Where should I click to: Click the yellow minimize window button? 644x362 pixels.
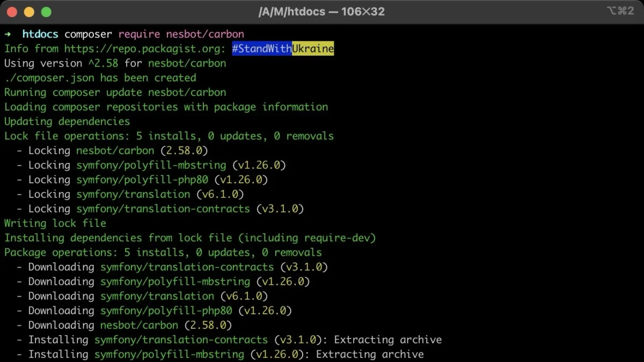pyautogui.click(x=29, y=11)
